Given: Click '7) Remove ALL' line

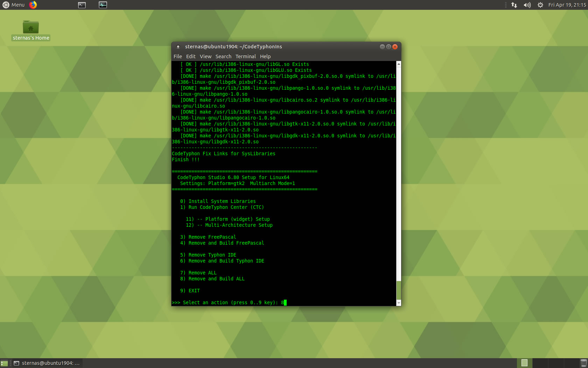Looking at the screenshot, I should [x=198, y=273].
